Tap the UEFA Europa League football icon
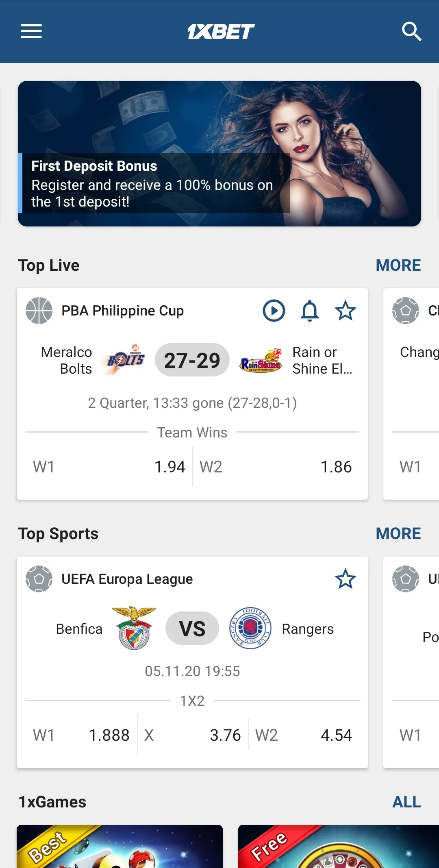The image size is (439, 868). [39, 579]
